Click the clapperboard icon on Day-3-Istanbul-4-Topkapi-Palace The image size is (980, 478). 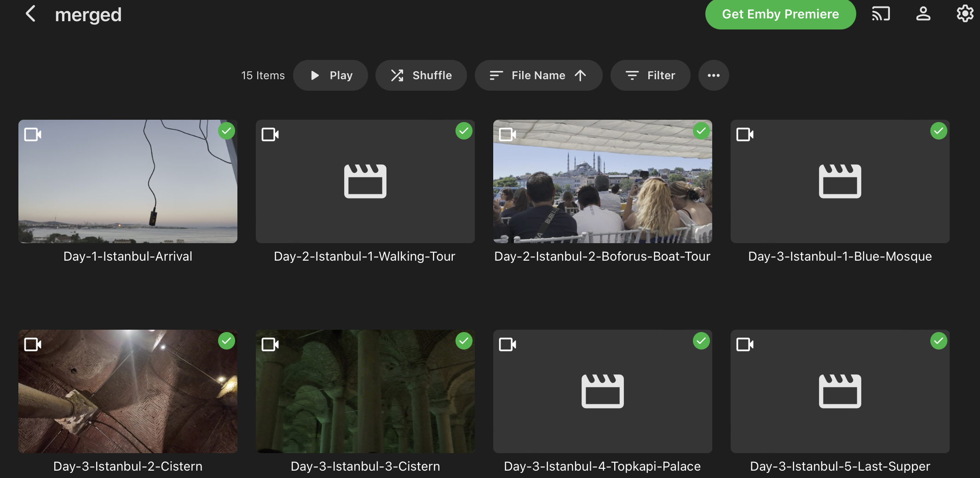tap(602, 391)
